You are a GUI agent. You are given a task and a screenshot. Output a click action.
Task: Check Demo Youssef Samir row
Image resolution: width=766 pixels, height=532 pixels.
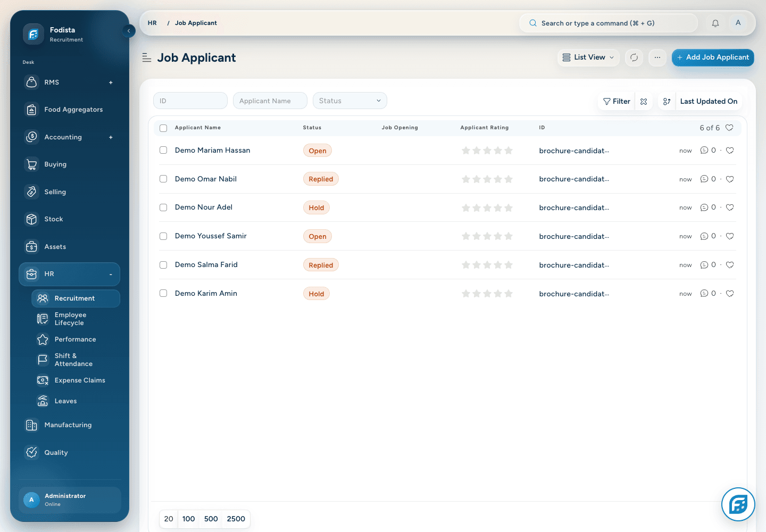click(163, 236)
